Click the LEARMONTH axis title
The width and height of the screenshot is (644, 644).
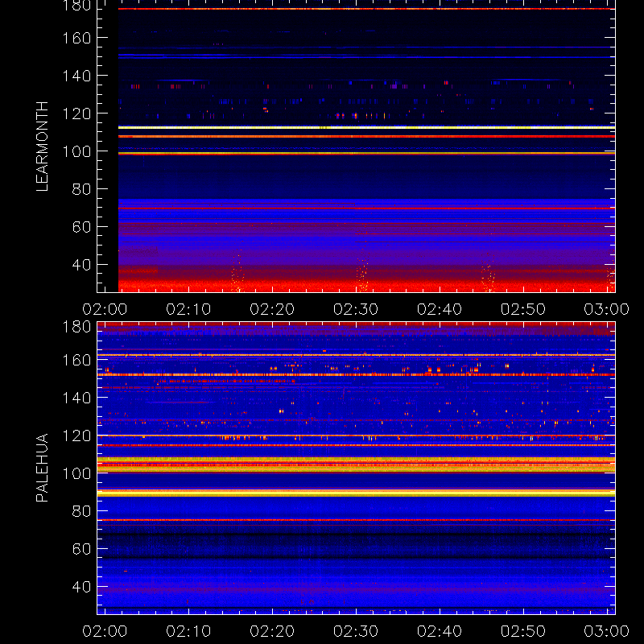tap(43, 147)
